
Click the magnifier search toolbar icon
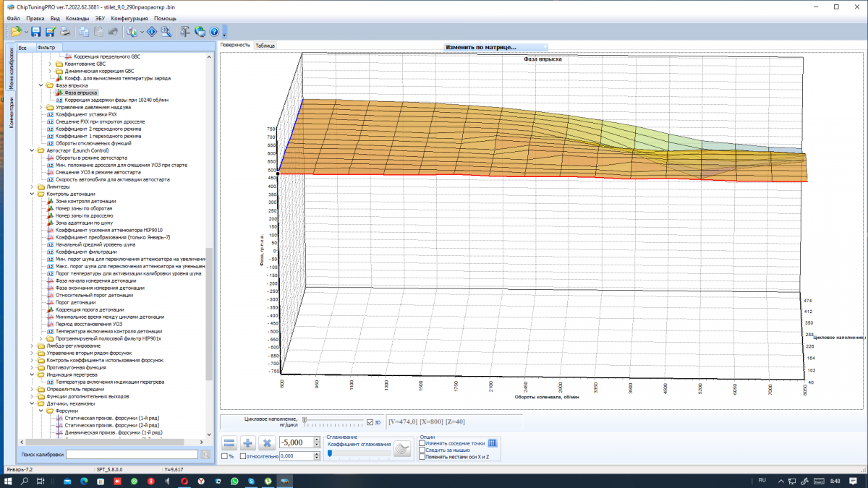[166, 31]
